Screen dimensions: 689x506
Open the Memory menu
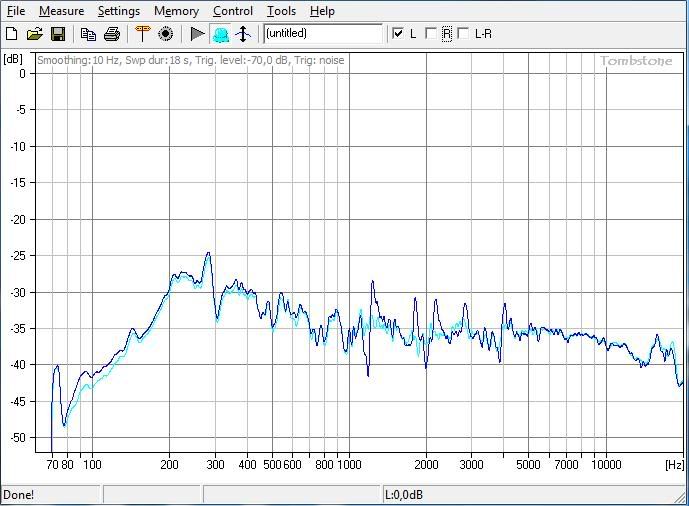pos(176,11)
